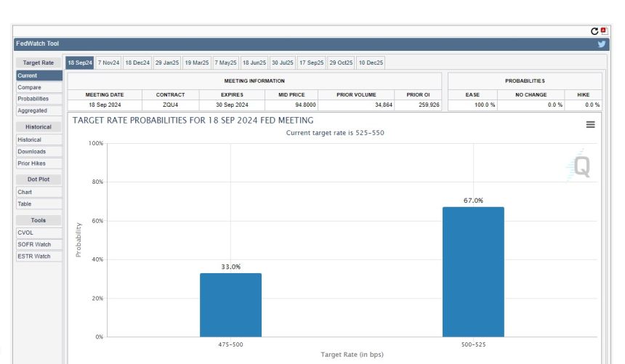
Task: Select the 17 Sep25 meeting tab
Action: pos(312,63)
